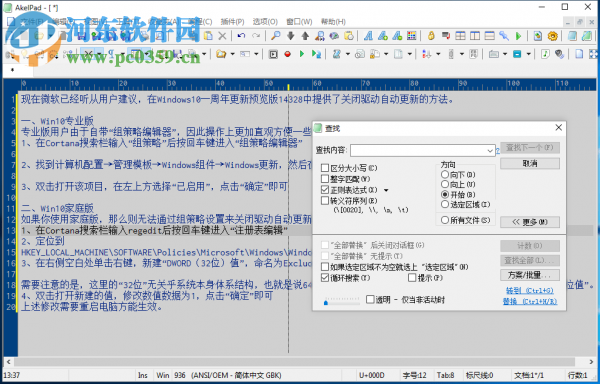Click the four-pane split window icon
This screenshot has height=384, width=600.
point(460,36)
